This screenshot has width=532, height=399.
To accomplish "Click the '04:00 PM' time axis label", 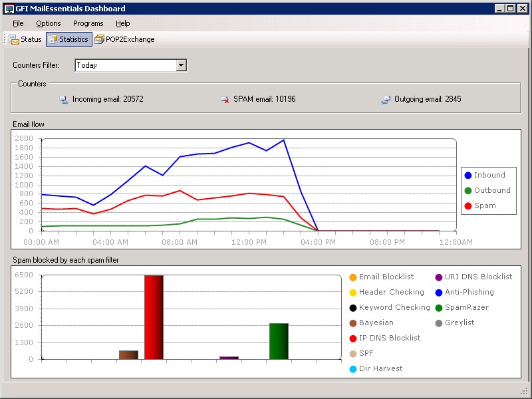I will (x=318, y=242).
